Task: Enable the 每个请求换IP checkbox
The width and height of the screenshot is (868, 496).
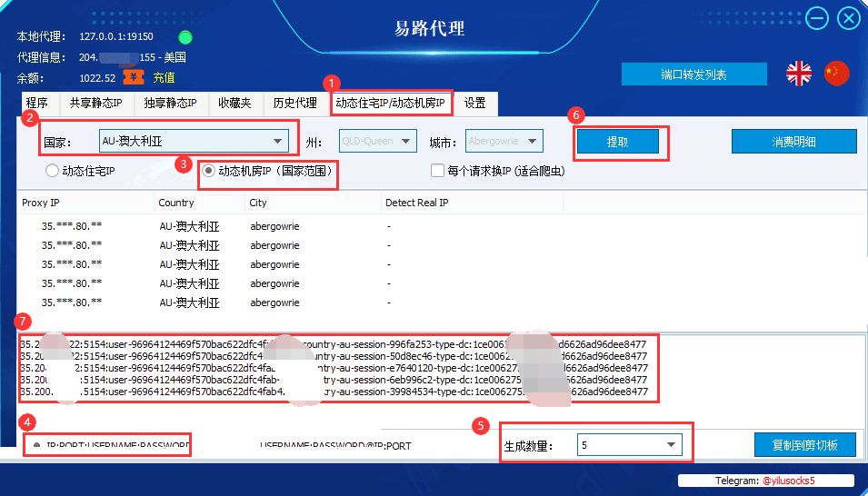Action: [x=437, y=171]
